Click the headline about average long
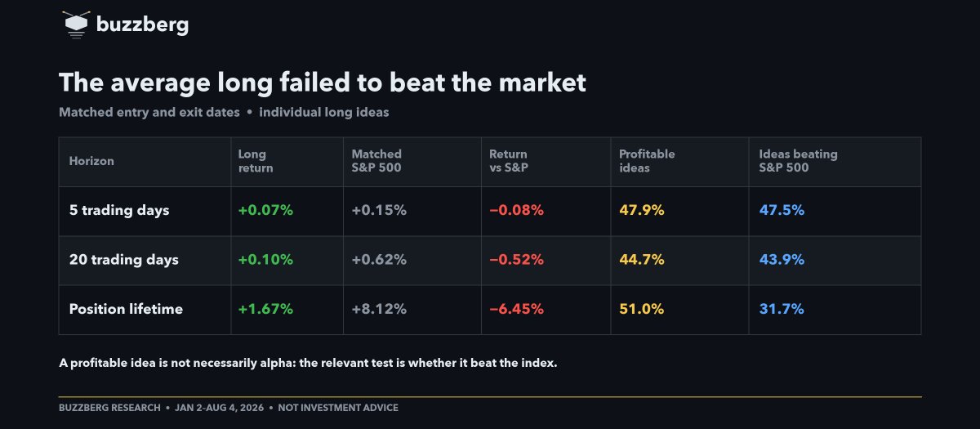Image resolution: width=980 pixels, height=429 pixels. point(323,83)
